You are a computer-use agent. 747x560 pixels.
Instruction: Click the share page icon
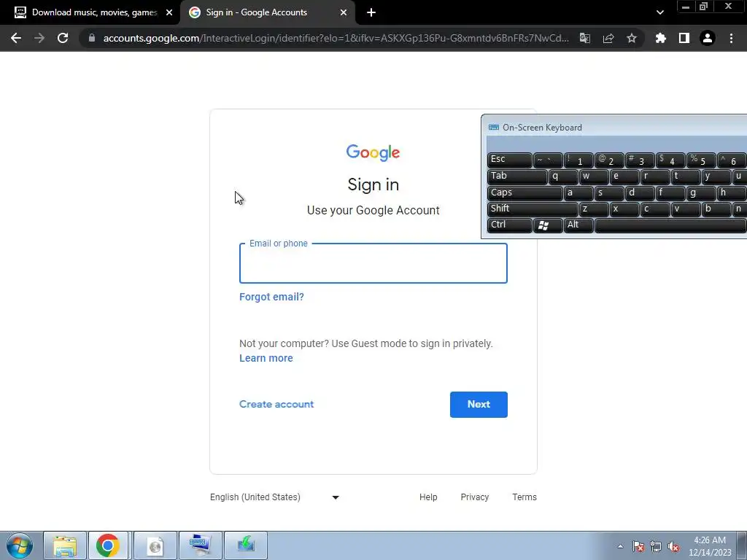[608, 38]
